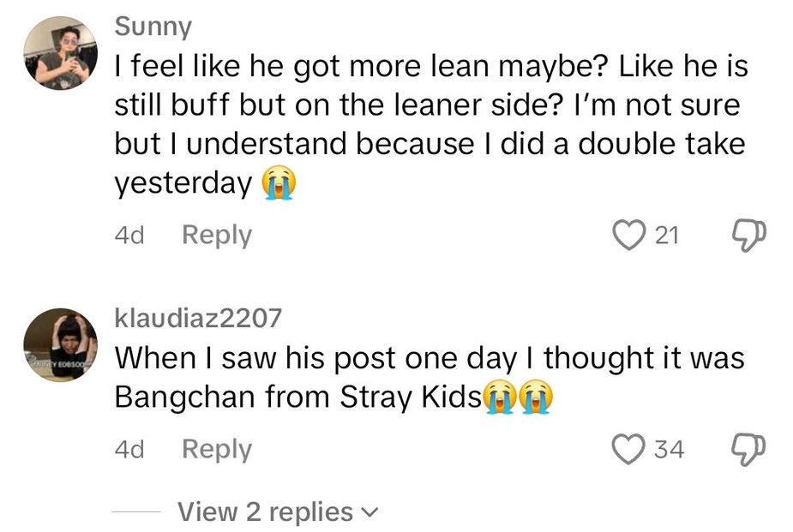
Task: Reply to klaudiaz2207's comment
Action: pyautogui.click(x=215, y=448)
